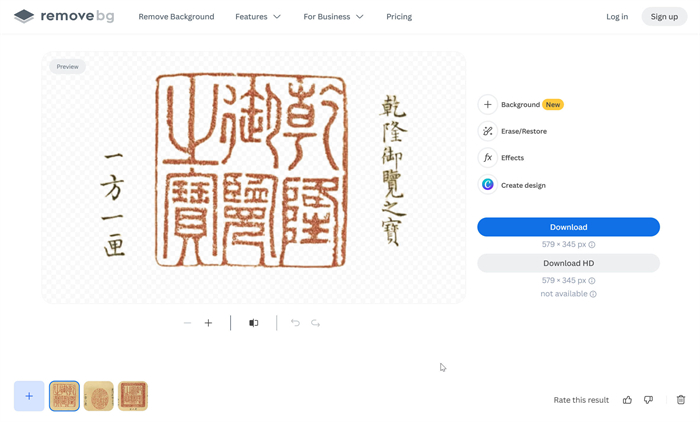700x422 pixels.
Task: Click the remove.bg logo
Action: [64, 16]
